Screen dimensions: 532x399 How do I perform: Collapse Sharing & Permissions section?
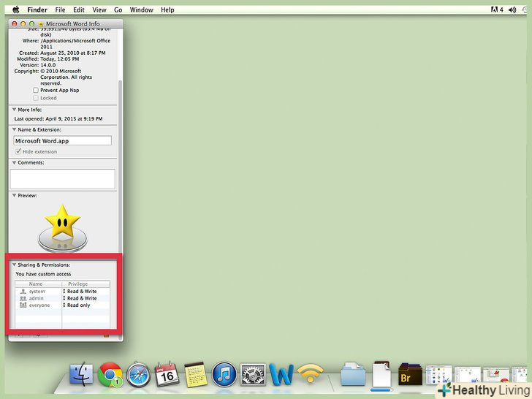click(x=15, y=265)
